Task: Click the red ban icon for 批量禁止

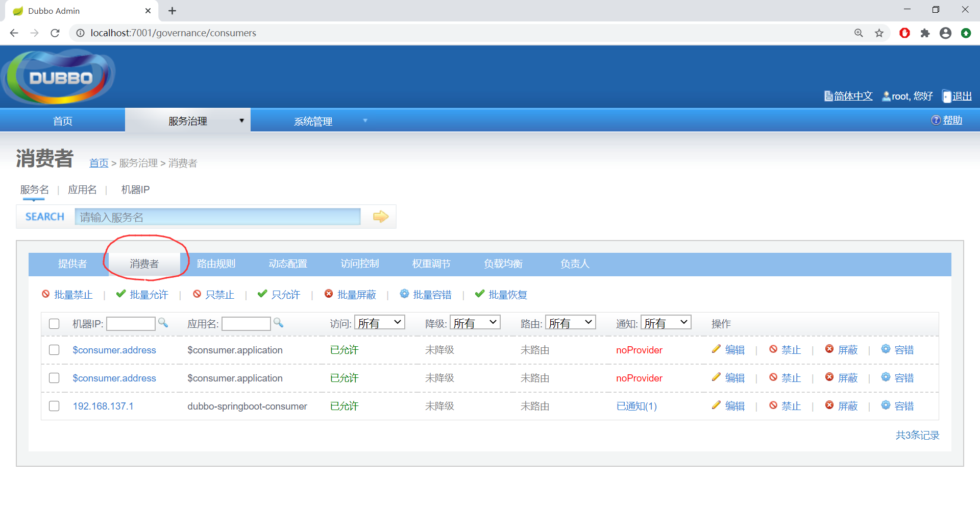Action: (46, 294)
